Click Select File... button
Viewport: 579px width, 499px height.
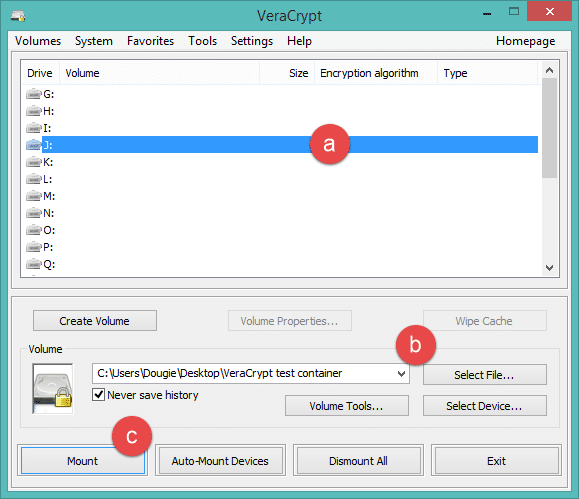[x=484, y=375]
